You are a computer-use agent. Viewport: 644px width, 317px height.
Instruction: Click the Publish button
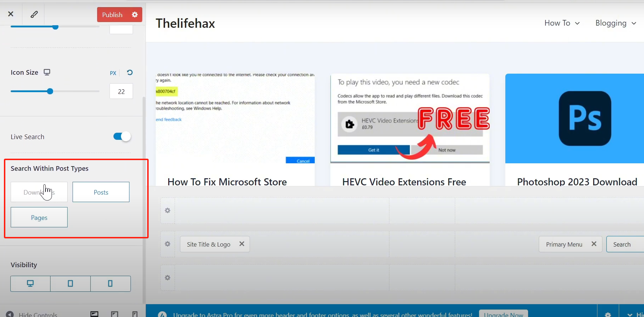[x=112, y=15]
